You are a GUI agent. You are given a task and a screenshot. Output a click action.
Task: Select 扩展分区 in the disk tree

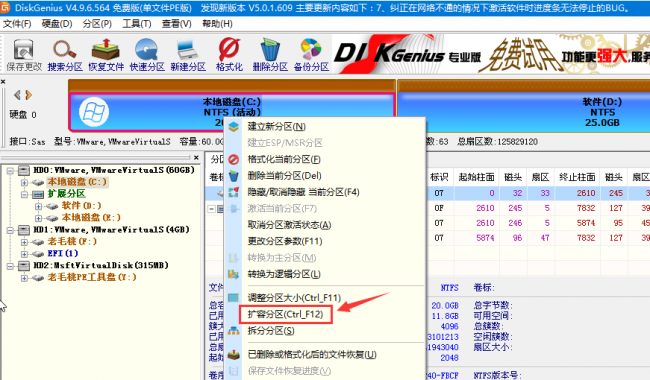pos(66,194)
